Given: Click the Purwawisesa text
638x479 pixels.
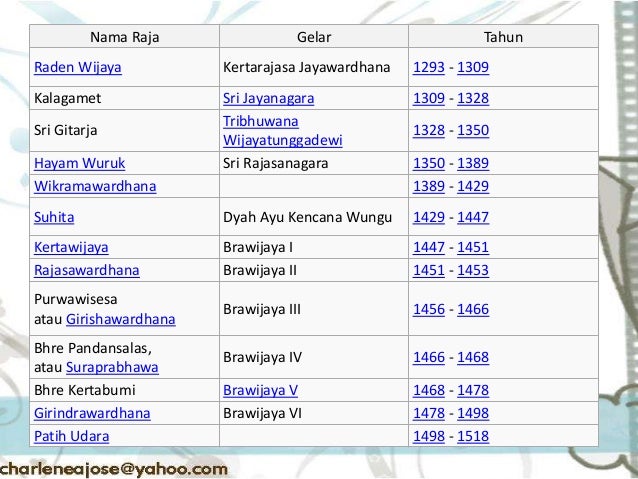Looking at the screenshot, I should pos(76,299).
